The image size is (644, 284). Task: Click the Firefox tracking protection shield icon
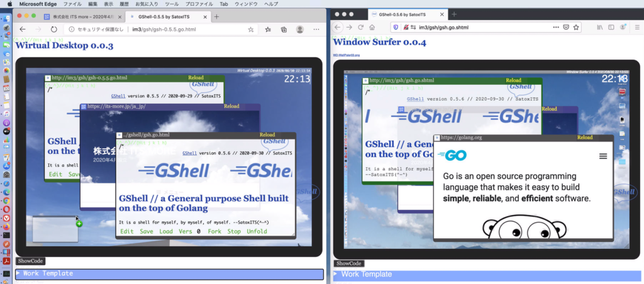coord(395,27)
